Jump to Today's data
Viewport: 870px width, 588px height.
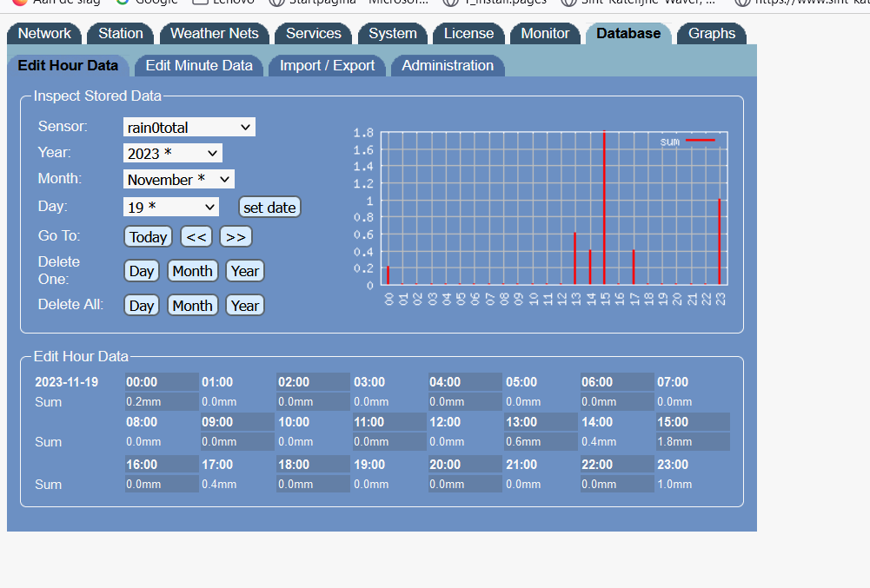[149, 237]
